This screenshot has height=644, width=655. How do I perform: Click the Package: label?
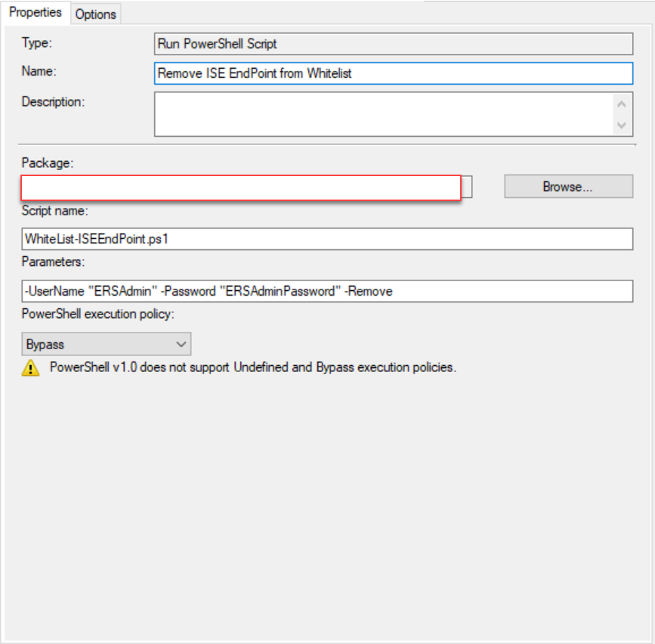coord(47,163)
